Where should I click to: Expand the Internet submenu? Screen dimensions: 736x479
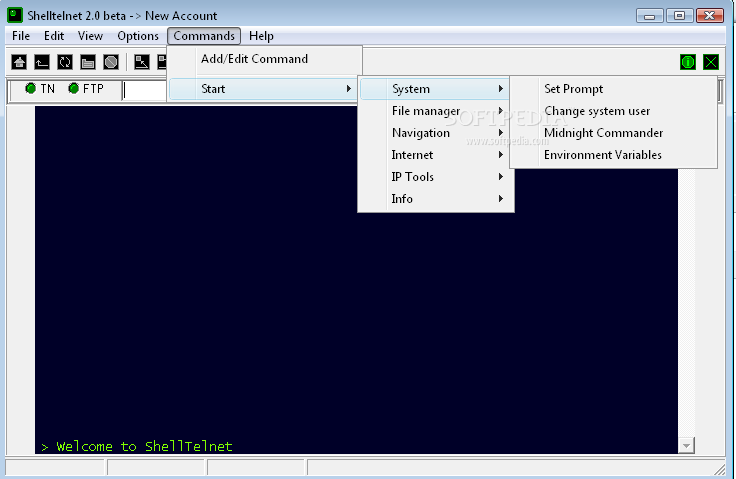point(435,155)
